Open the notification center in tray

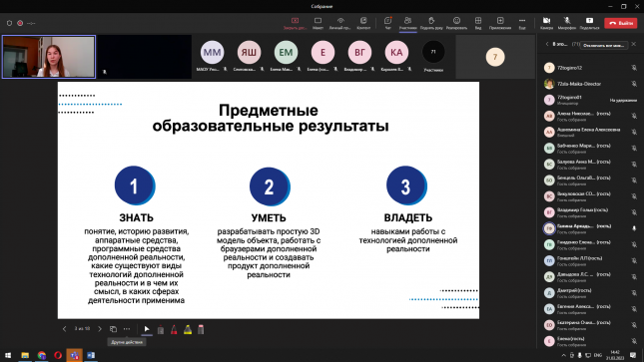[633, 355]
